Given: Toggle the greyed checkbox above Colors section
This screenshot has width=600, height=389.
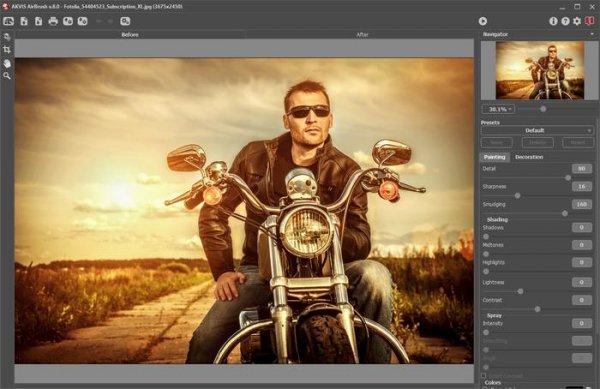Looking at the screenshot, I should tap(484, 376).
